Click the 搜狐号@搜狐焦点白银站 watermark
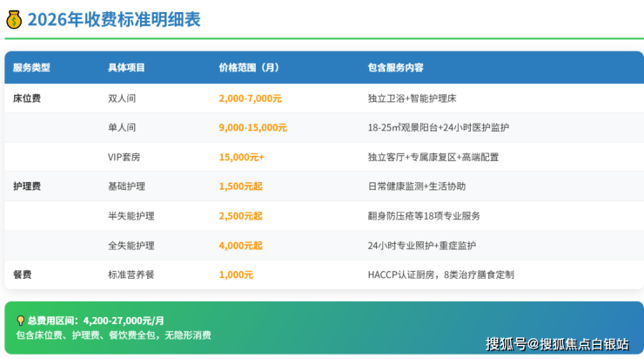The width and height of the screenshot is (644, 359). 557,343
